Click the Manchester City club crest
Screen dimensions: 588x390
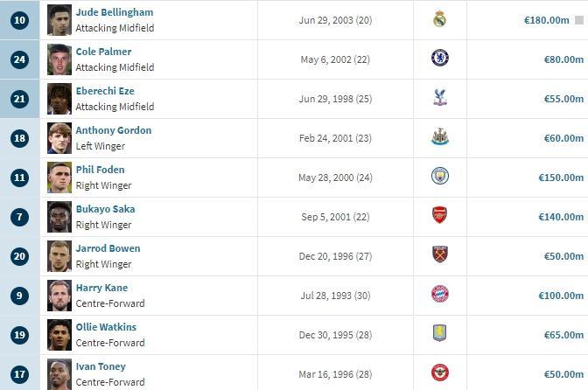pyautogui.click(x=439, y=177)
